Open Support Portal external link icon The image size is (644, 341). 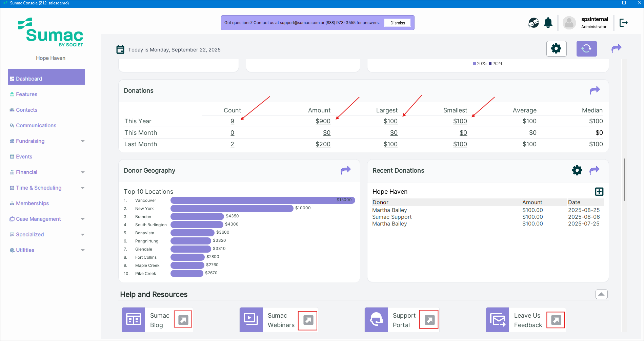(429, 320)
